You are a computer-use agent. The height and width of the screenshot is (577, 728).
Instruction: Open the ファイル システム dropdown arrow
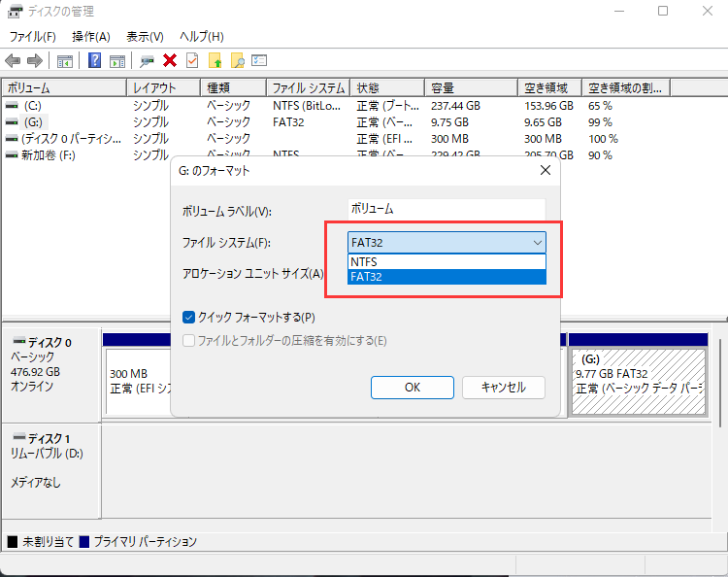[x=537, y=243]
